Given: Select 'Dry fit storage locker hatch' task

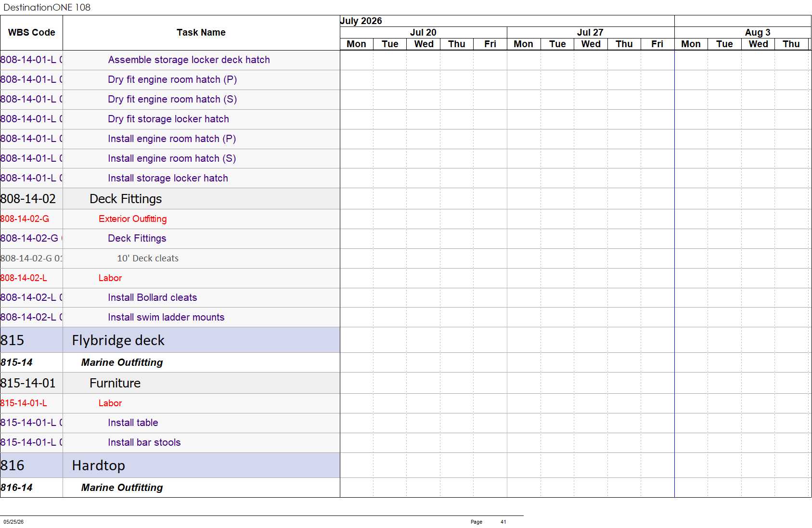Looking at the screenshot, I should [x=168, y=119].
